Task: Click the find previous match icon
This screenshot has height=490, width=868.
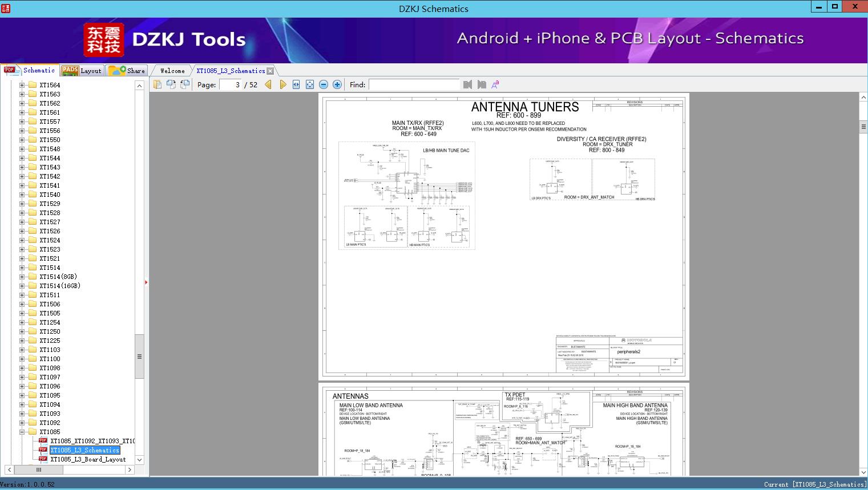Action: (x=468, y=84)
